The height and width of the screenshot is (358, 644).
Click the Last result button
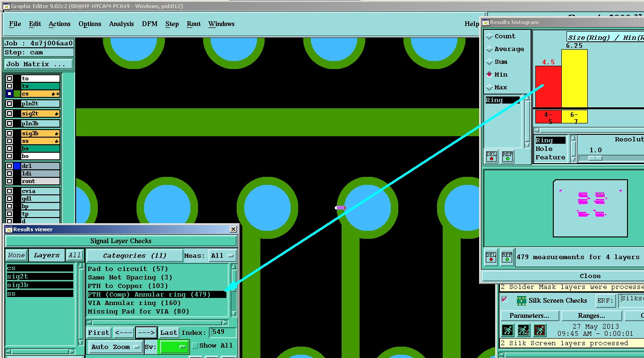[x=169, y=333]
